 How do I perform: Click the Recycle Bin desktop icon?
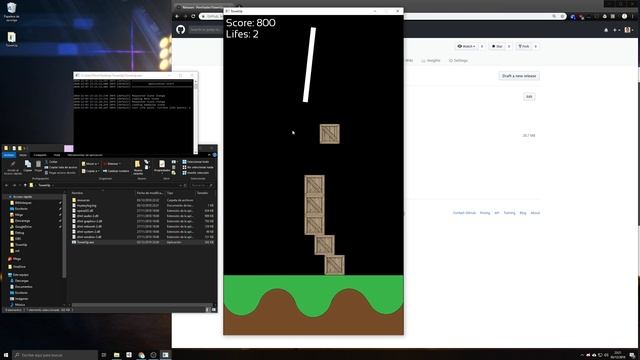pyautogui.click(x=11, y=12)
